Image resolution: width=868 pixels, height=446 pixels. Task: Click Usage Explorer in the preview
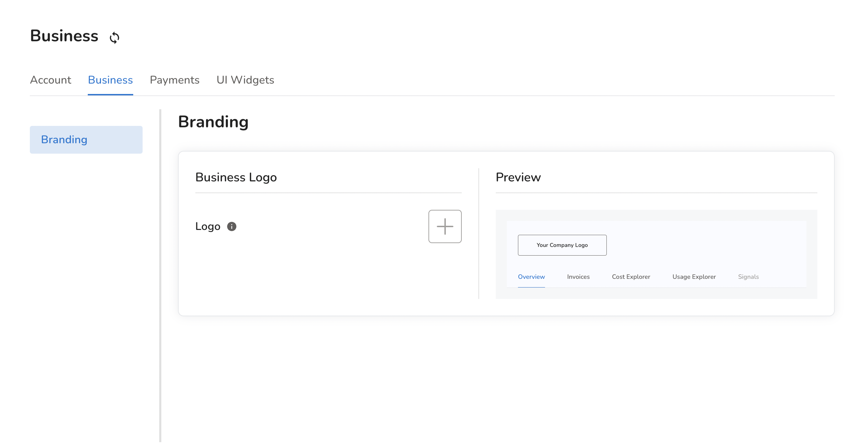pos(694,277)
